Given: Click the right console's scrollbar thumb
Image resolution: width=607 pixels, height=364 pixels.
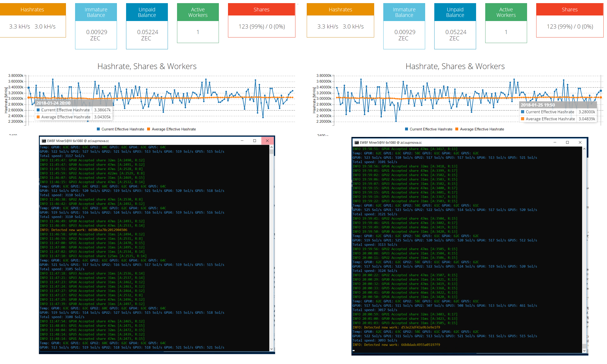Looking at the screenshot, I should tap(584, 346).
